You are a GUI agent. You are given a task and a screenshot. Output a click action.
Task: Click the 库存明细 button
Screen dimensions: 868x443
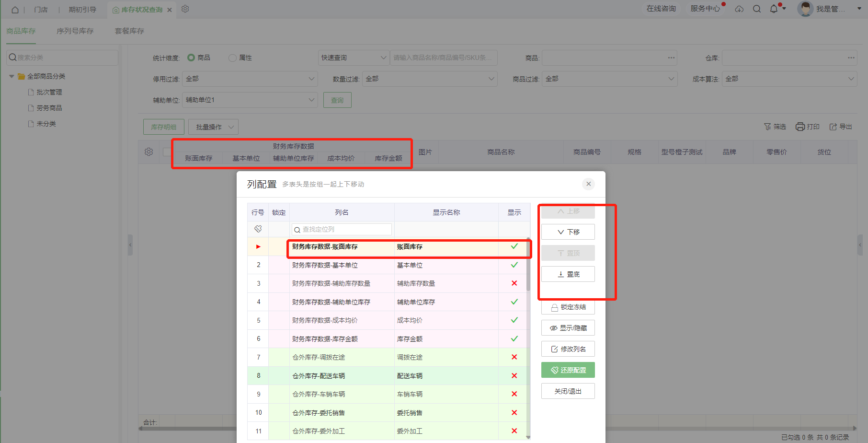(164, 127)
